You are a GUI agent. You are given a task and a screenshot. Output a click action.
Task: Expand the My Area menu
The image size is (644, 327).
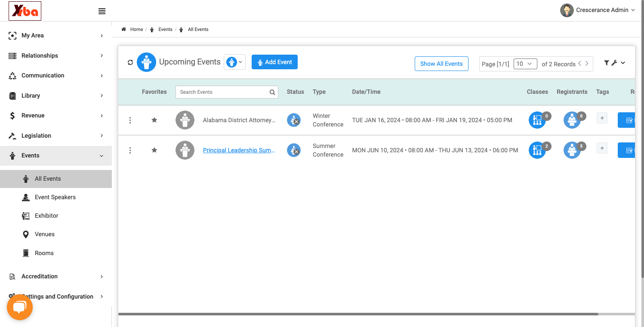[56, 35]
